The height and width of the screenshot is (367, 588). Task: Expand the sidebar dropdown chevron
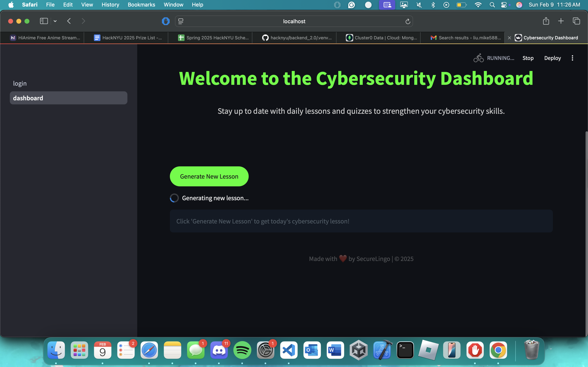tap(55, 21)
